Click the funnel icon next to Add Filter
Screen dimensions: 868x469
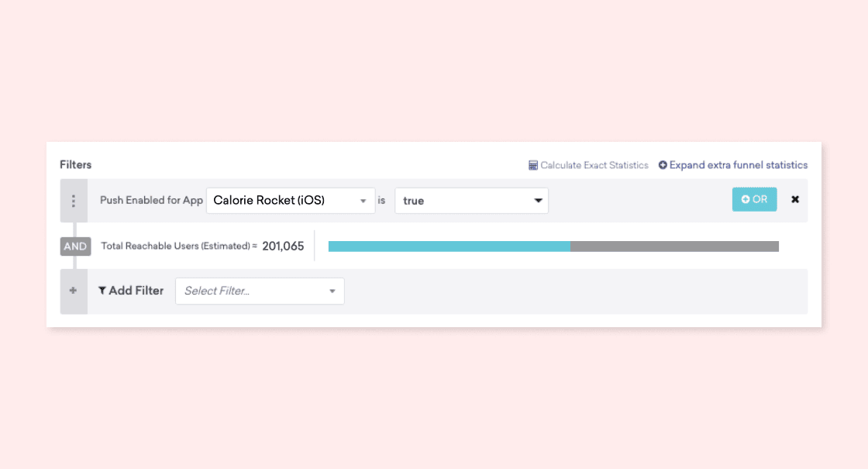102,291
